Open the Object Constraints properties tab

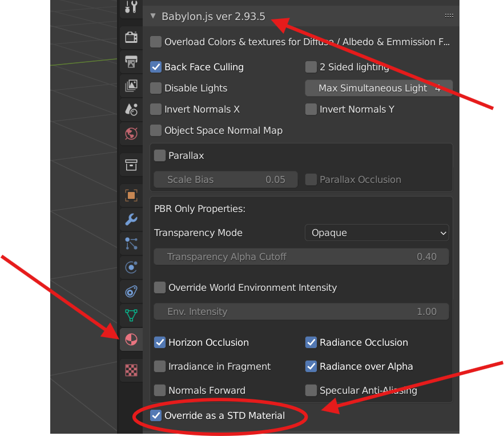[131, 291]
